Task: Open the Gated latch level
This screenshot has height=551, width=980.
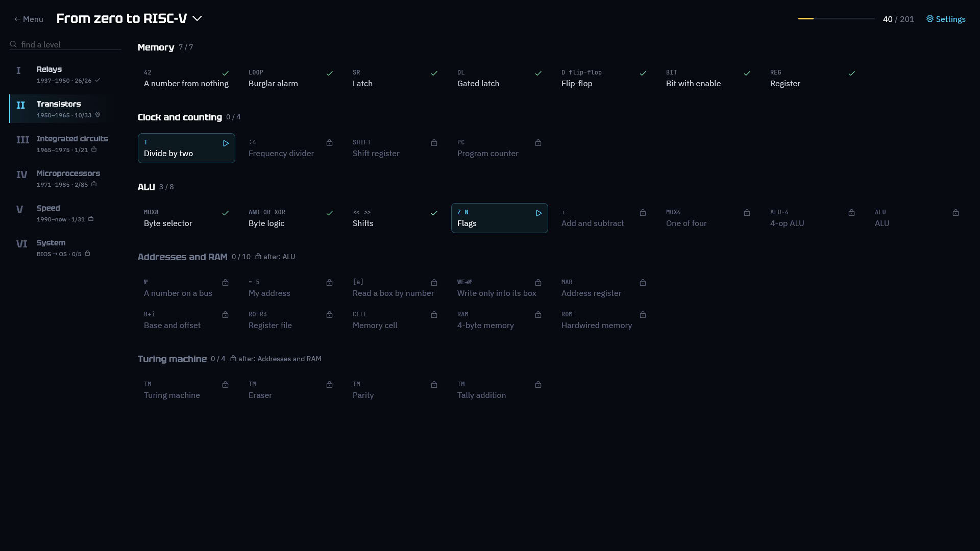Action: pos(499,79)
